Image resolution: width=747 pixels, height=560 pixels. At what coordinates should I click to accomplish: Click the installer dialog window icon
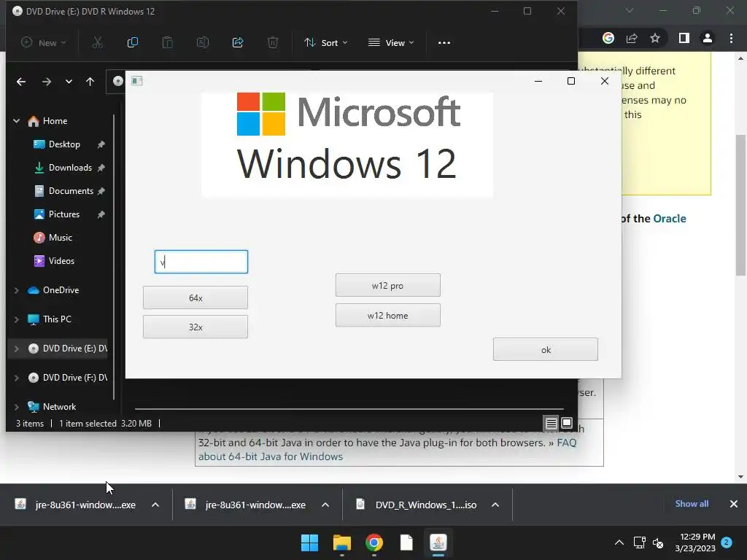136,81
